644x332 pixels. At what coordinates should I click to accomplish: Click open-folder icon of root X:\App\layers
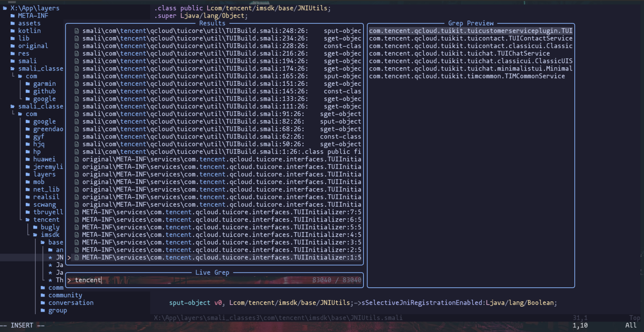pos(5,8)
